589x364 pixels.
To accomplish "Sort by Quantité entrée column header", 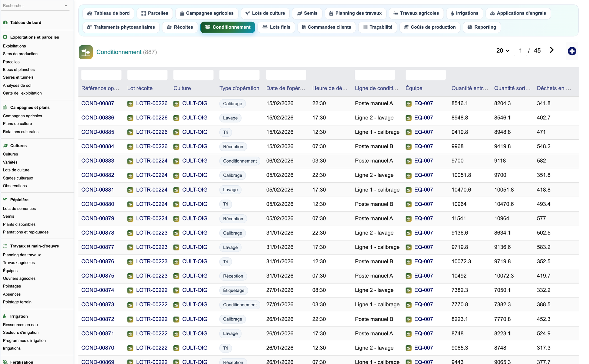I will pyautogui.click(x=470, y=88).
